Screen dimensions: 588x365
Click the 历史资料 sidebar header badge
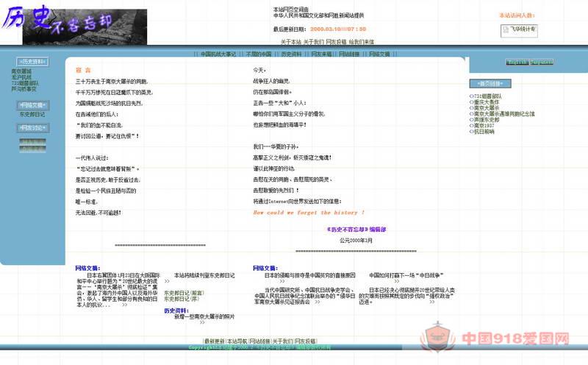[x=33, y=62]
